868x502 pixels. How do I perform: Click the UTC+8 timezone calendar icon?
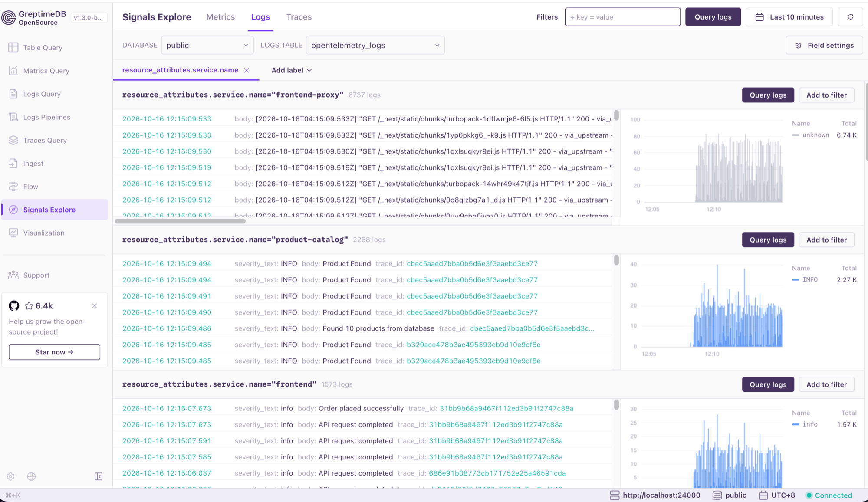[763, 495]
